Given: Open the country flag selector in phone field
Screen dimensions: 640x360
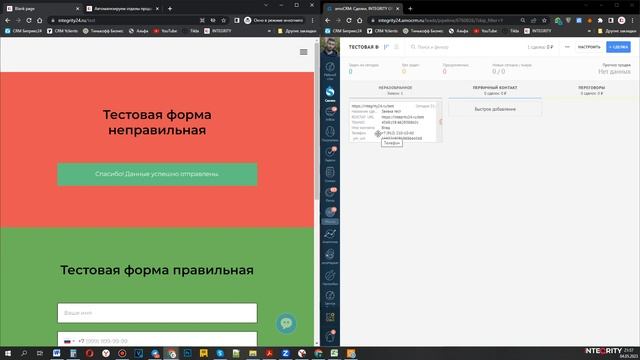Looking at the screenshot, I should [x=69, y=341].
